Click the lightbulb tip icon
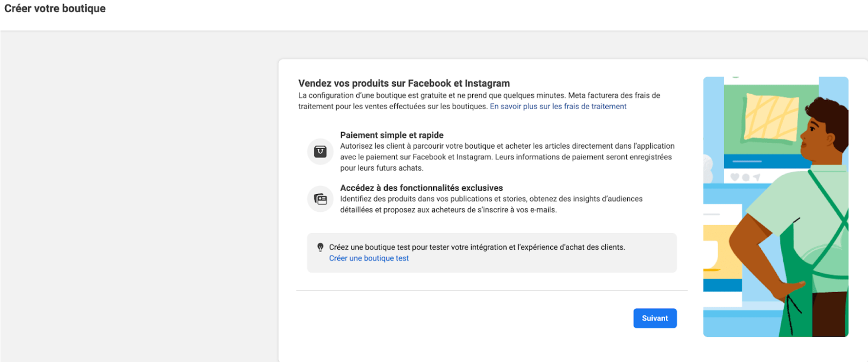868x362 pixels. click(320, 247)
